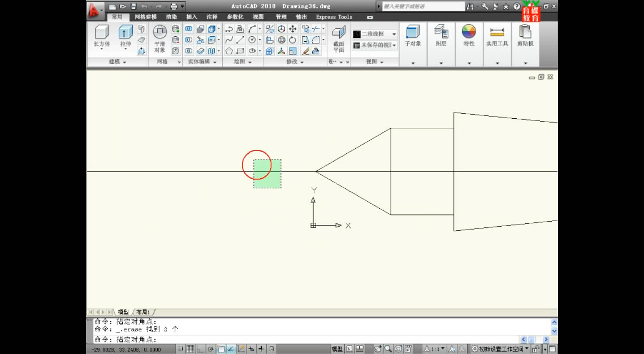The image size is (644, 354).
Task: Open the 初始设置工作空间 workspace dropdown
Action: 500,349
